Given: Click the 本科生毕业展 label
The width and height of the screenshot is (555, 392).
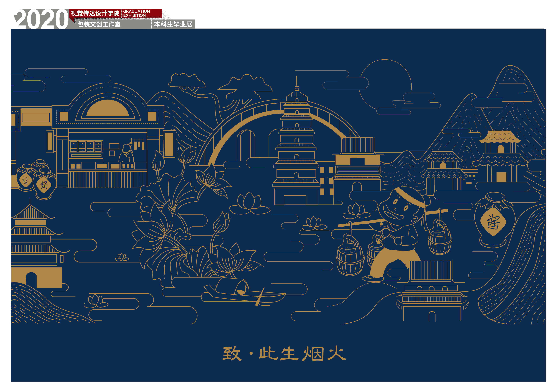Looking at the screenshot, I should click(173, 24).
